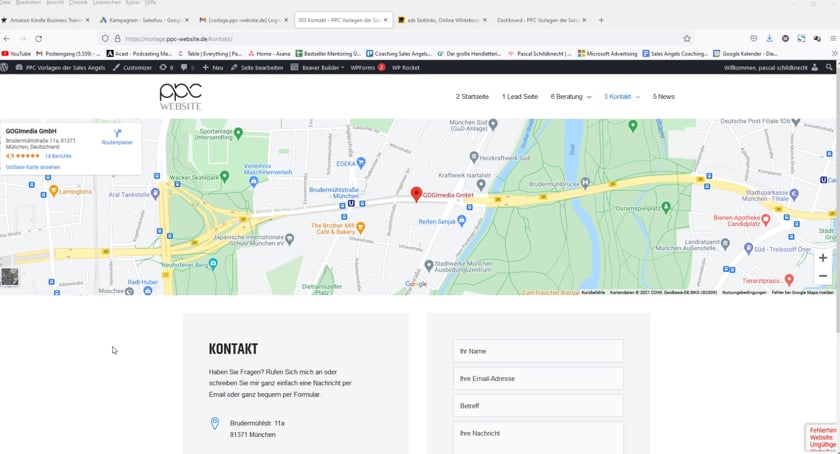Click into the Ihre Email-Adresse field
This screenshot has height=454, width=840.
(538, 378)
